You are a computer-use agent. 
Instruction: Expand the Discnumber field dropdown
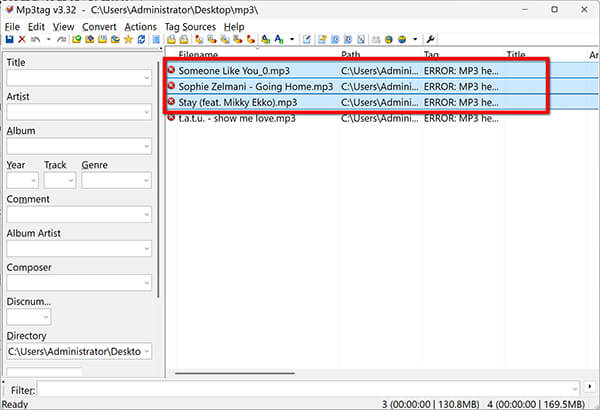point(46,317)
